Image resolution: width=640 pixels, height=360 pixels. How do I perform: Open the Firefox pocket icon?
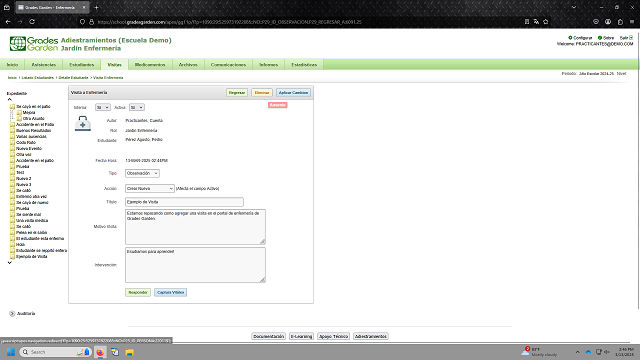(x=596, y=22)
